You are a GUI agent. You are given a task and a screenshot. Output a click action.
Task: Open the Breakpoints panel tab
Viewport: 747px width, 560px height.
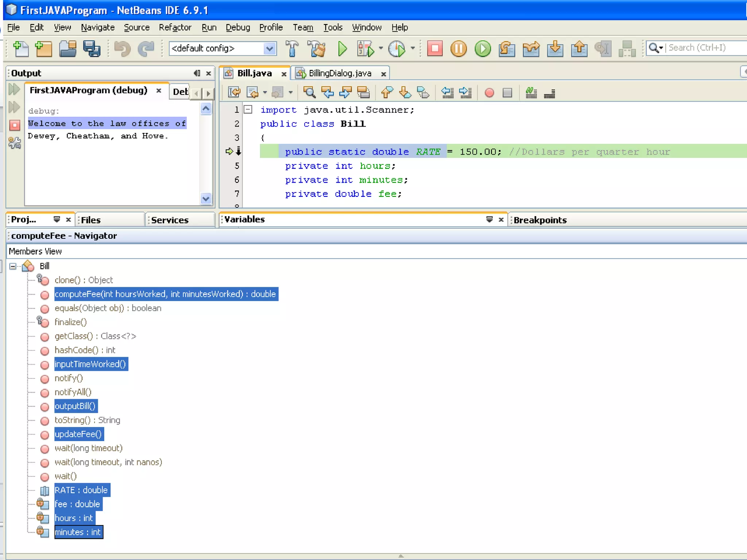[x=540, y=220]
